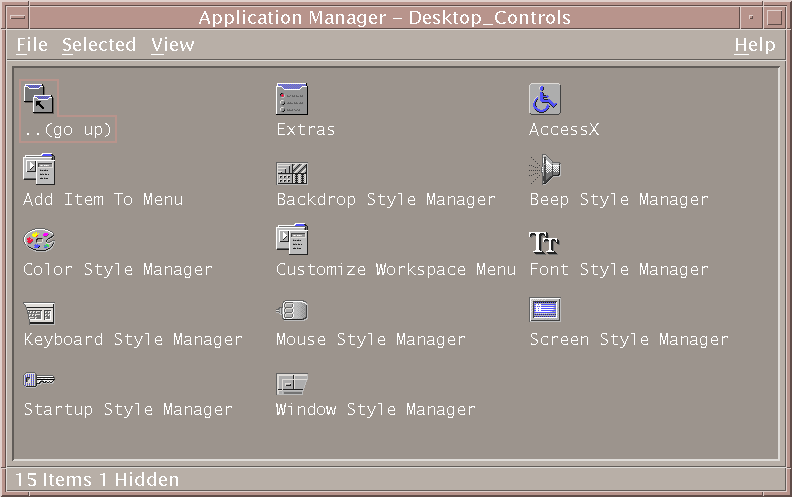792x497 pixels.
Task: Open the Selected menu
Action: [x=98, y=45]
